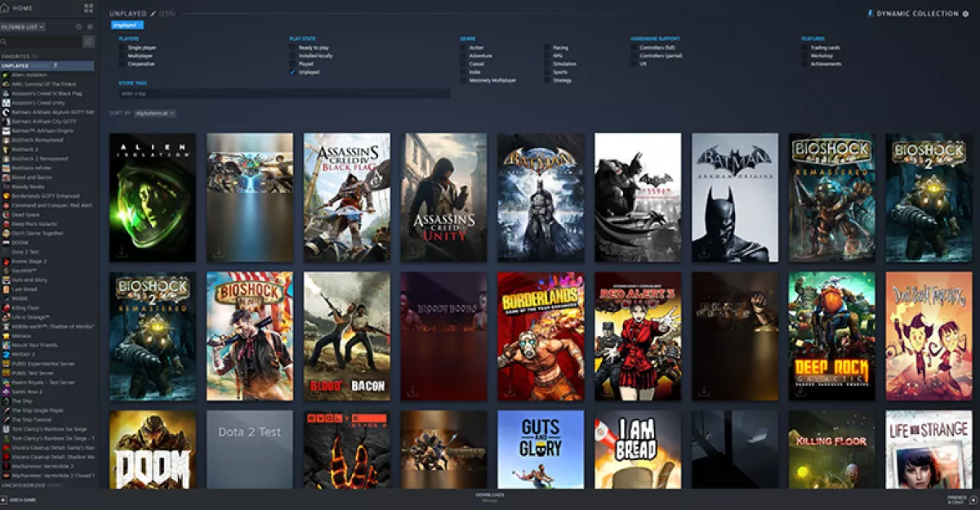The width and height of the screenshot is (980, 510).
Task: Open the Downloads page at the bottom
Action: click(x=490, y=495)
